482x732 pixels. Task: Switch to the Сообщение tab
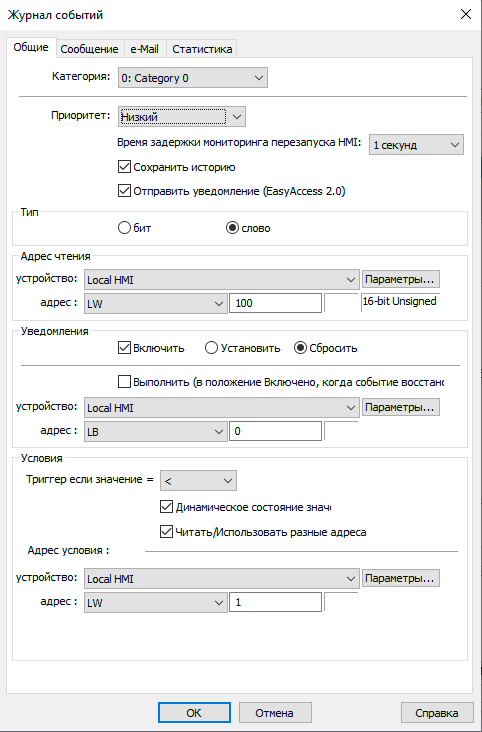click(x=89, y=49)
